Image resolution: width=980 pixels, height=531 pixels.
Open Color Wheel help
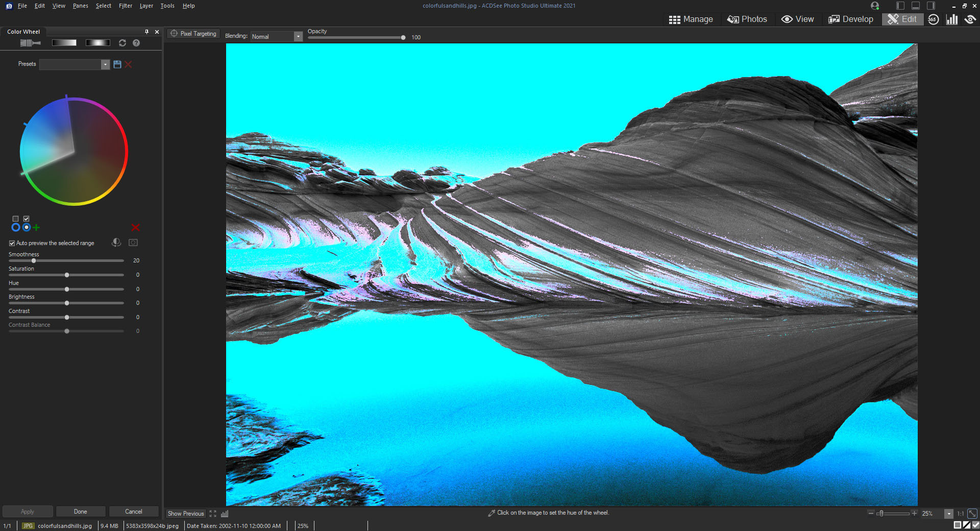coord(136,43)
